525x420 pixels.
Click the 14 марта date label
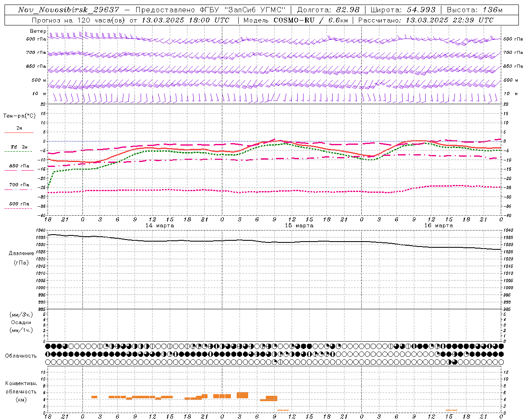tap(160, 226)
